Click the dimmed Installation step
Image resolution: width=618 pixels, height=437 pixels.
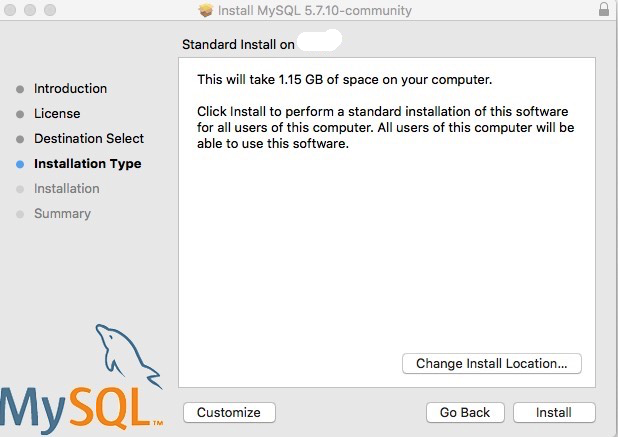(x=67, y=189)
